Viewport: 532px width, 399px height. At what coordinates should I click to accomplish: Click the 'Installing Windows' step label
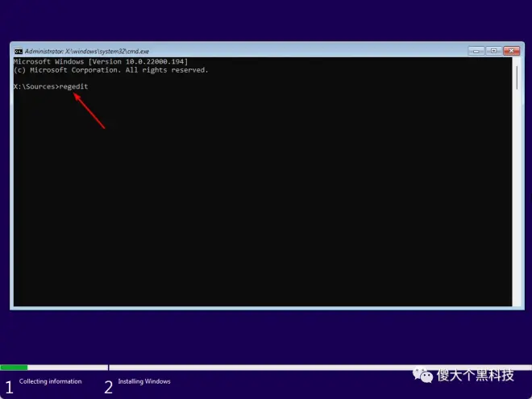[144, 381]
